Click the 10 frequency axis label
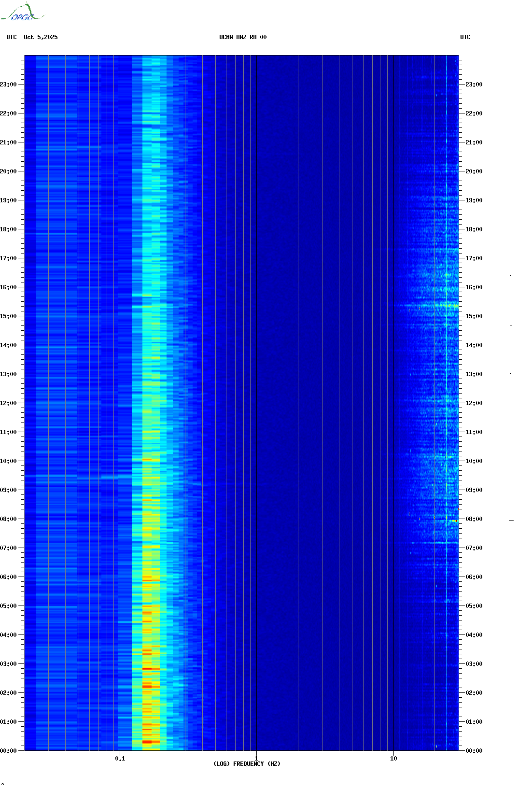Viewport: 532px width, 789px height. (393, 759)
